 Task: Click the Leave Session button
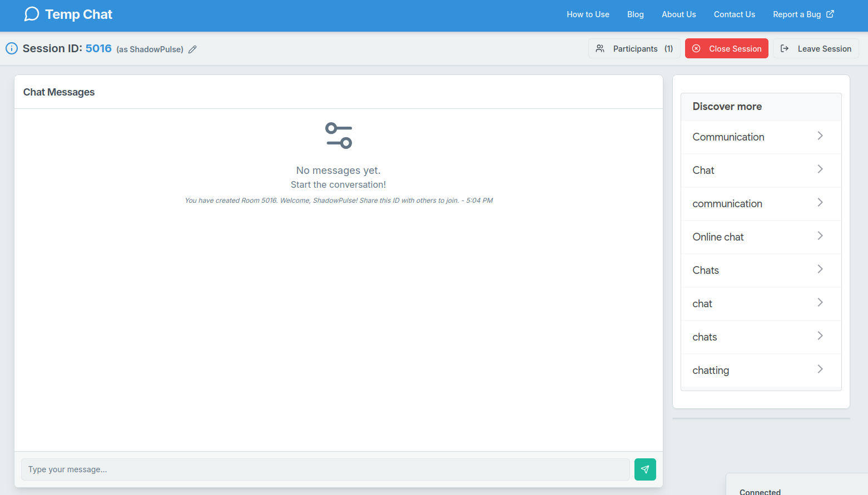pyautogui.click(x=825, y=48)
